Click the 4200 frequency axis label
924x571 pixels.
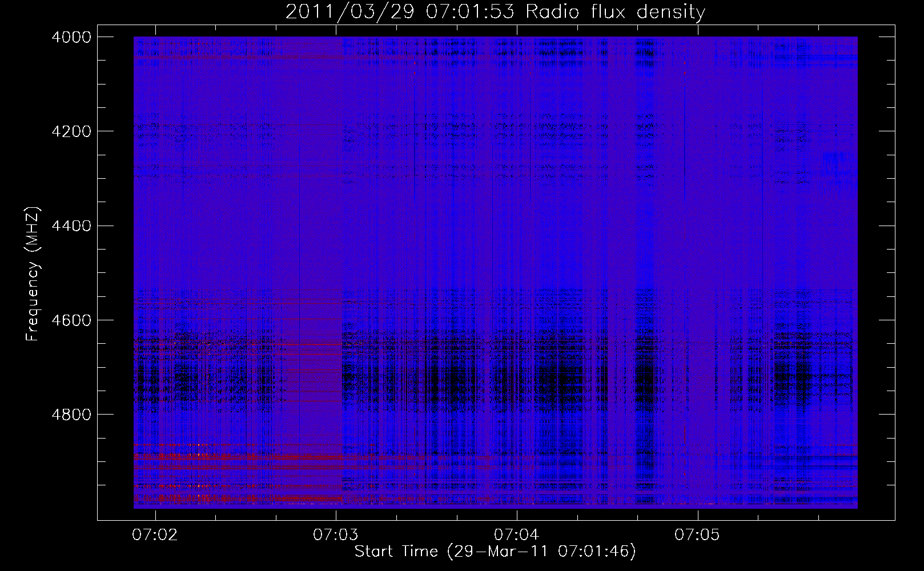71,131
